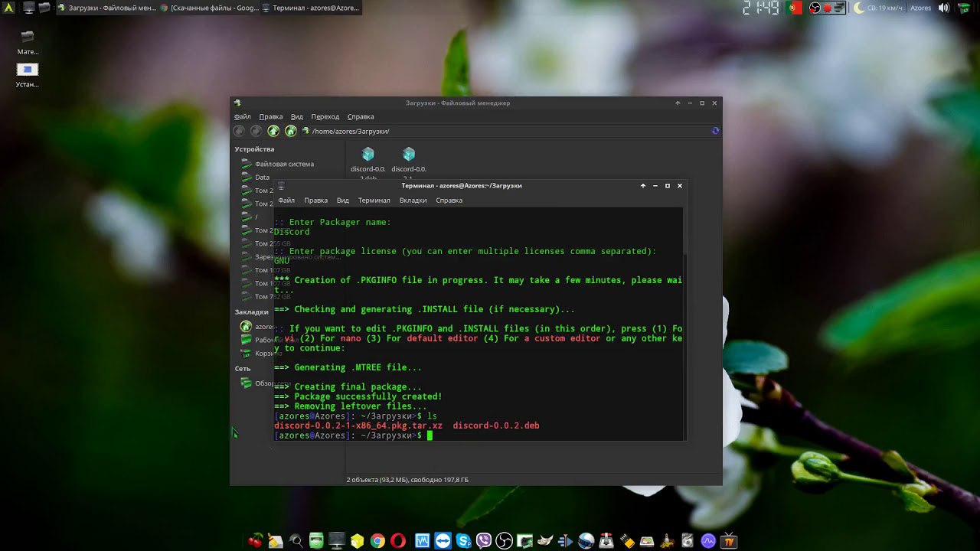980x551 pixels.
Task: Open the Устан... desktop icon
Action: point(28,74)
